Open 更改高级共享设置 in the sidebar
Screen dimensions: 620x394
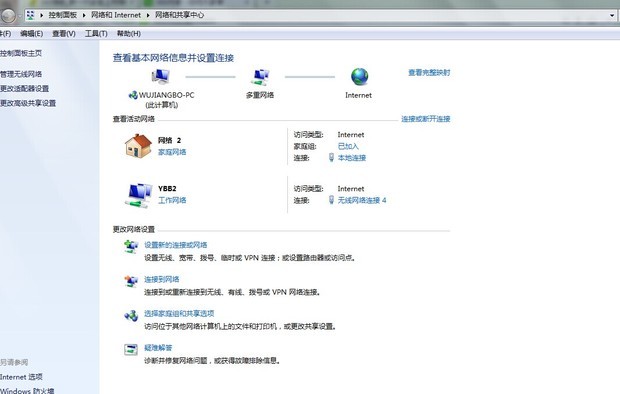pos(28,103)
